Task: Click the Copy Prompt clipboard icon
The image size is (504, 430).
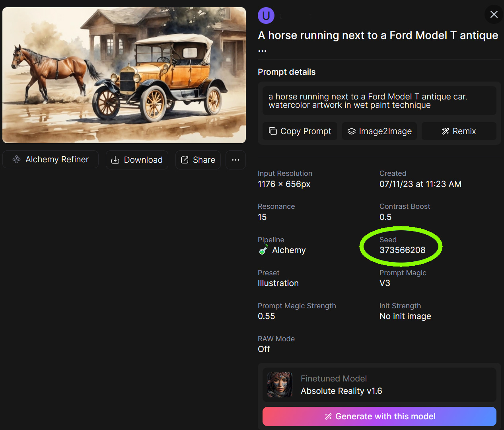Action: (x=273, y=131)
